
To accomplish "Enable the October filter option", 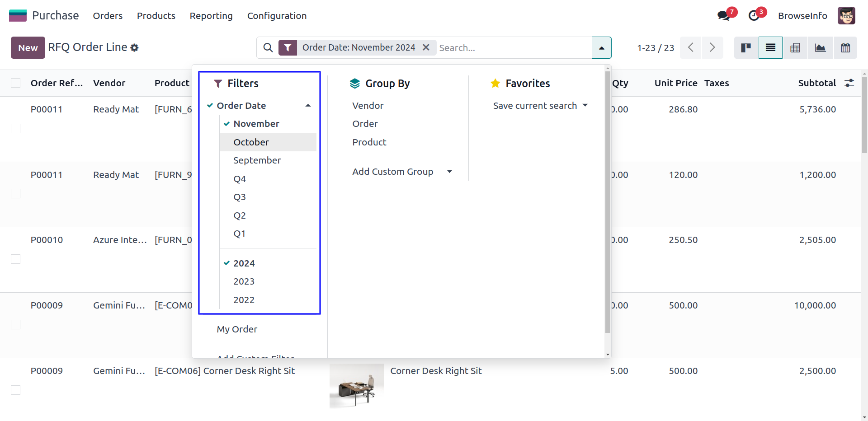I will click(x=251, y=142).
